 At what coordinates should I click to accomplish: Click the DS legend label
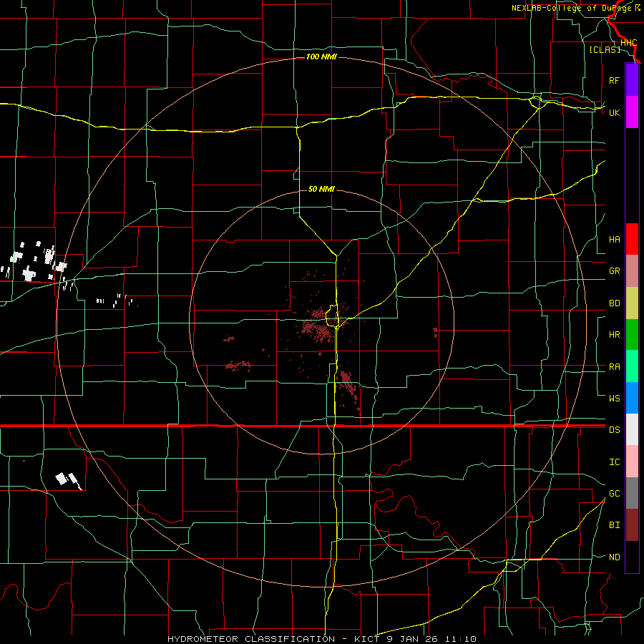tap(614, 430)
